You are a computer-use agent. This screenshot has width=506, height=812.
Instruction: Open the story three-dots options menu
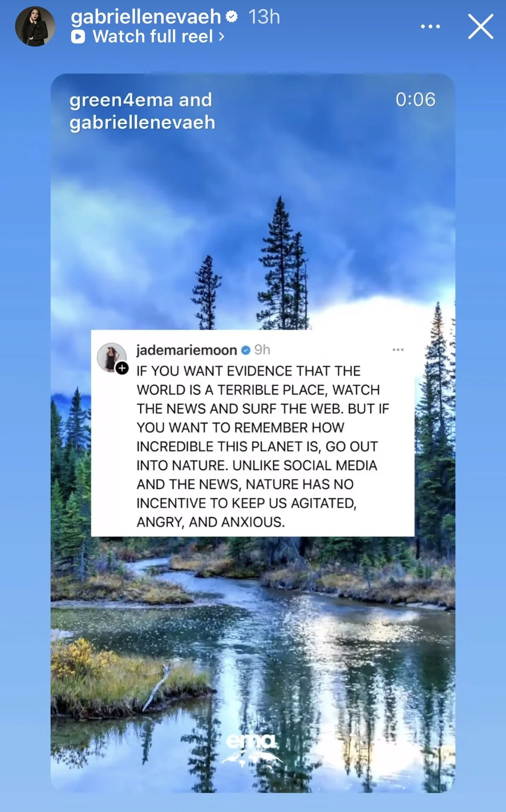pyautogui.click(x=430, y=26)
